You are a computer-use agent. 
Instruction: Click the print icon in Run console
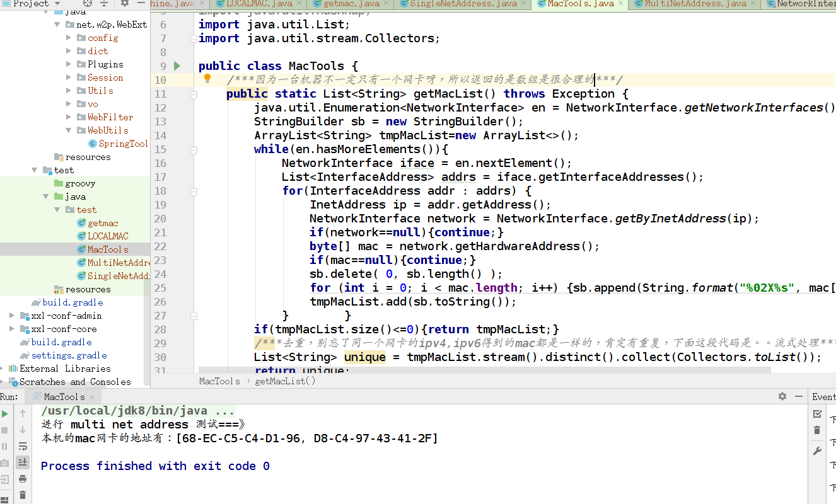[23, 479]
